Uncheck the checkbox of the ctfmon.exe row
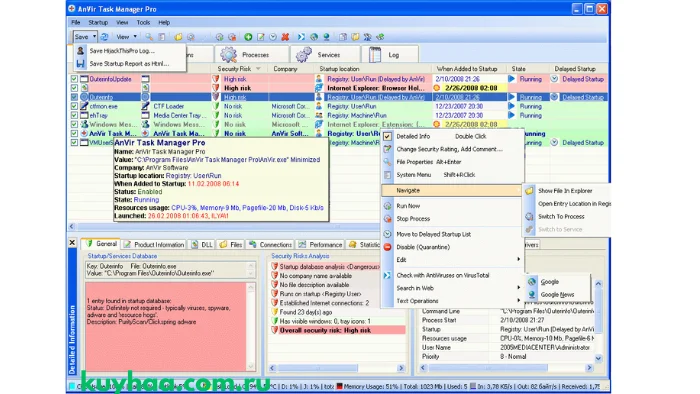This screenshot has height=394, width=700. tap(74, 106)
